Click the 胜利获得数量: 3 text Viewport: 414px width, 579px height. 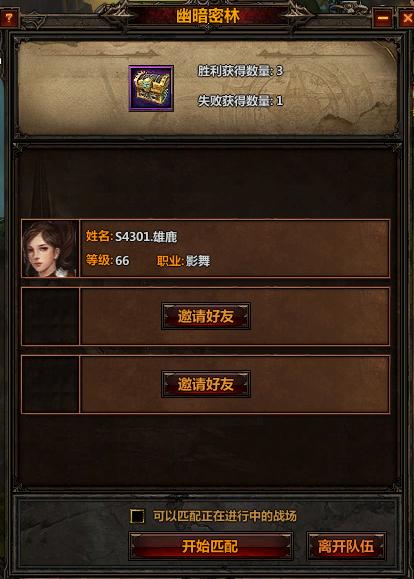point(240,71)
